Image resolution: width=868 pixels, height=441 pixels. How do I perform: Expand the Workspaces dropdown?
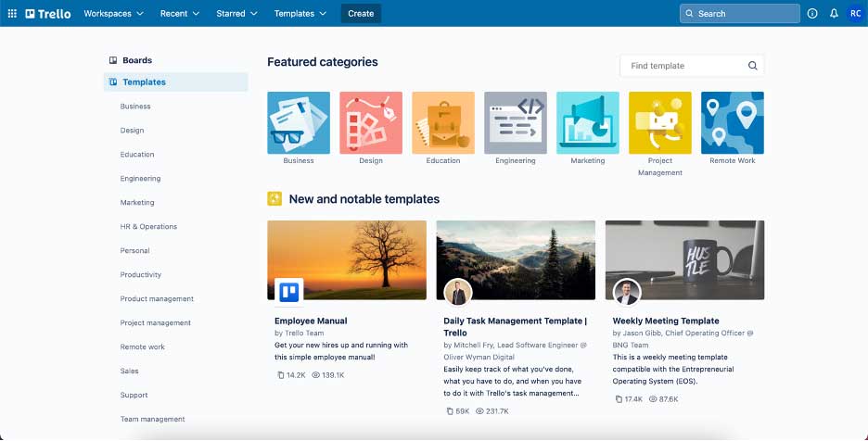113,13
